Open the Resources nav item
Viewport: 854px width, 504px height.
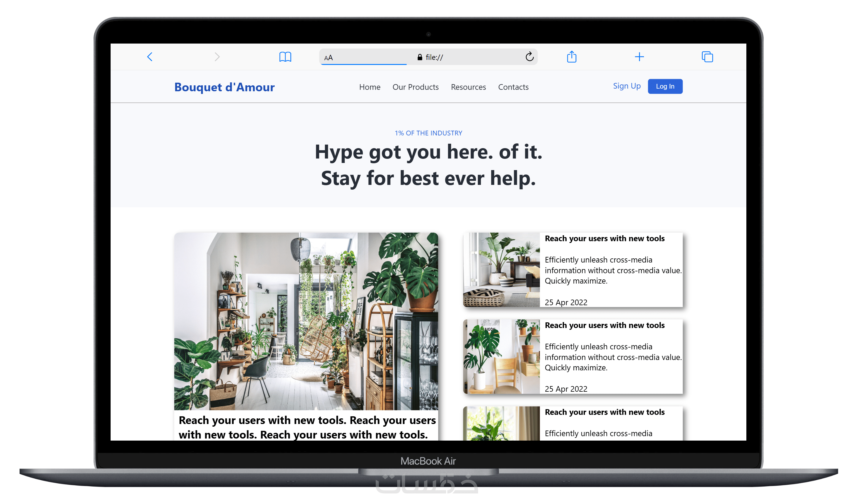(x=468, y=87)
